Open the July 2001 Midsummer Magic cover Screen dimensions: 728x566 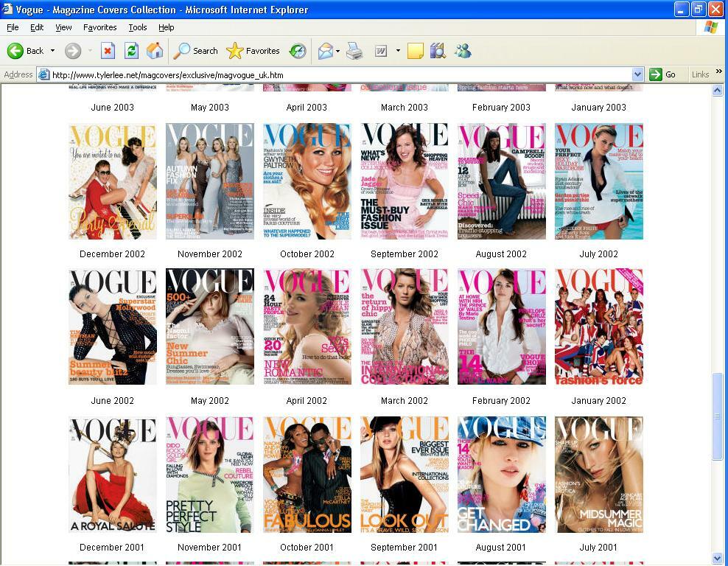[599, 475]
